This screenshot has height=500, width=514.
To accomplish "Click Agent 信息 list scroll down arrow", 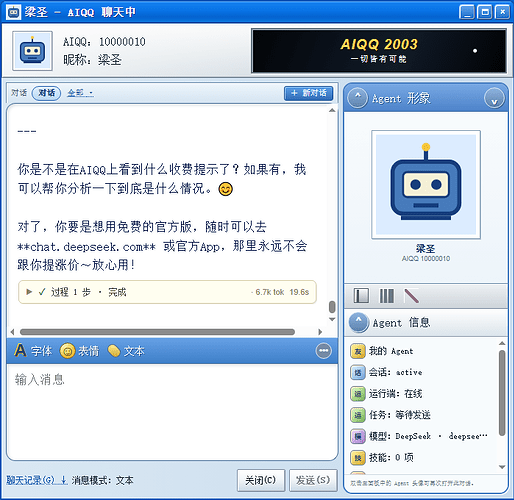I will (x=502, y=467).
